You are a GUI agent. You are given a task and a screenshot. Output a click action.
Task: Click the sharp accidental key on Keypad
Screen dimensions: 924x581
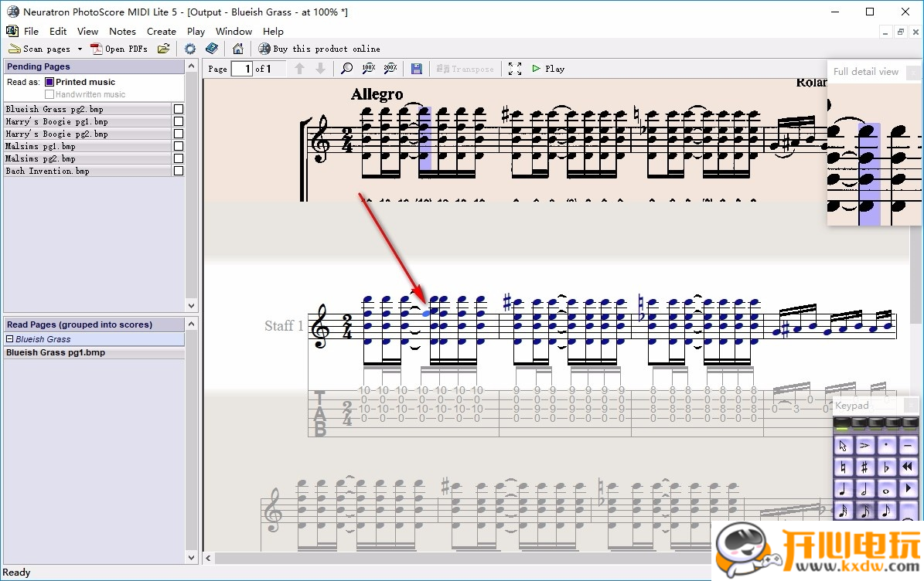(864, 467)
